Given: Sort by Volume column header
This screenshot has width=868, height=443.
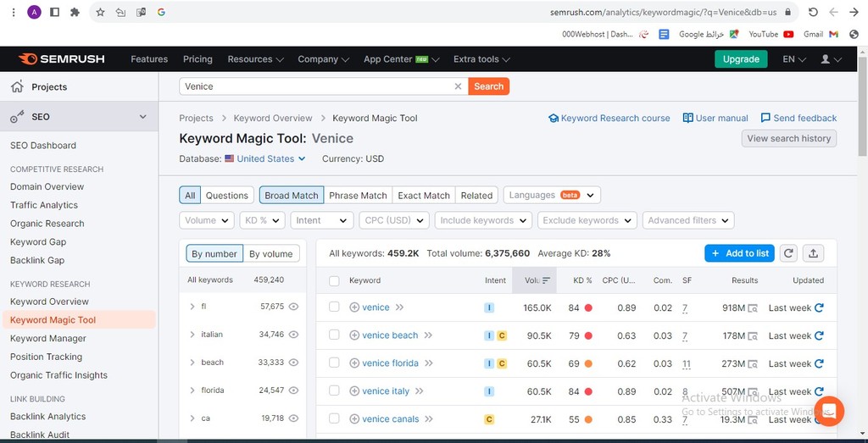Looking at the screenshot, I should pyautogui.click(x=534, y=280).
